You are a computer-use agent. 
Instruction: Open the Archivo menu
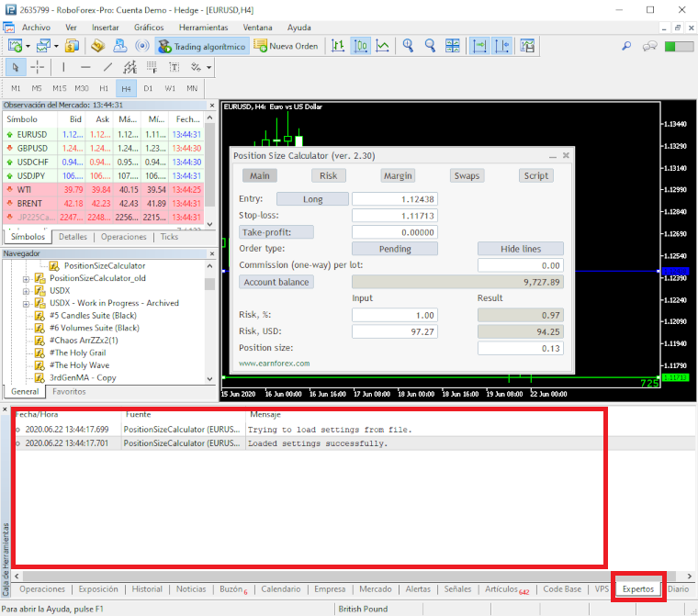[36, 28]
